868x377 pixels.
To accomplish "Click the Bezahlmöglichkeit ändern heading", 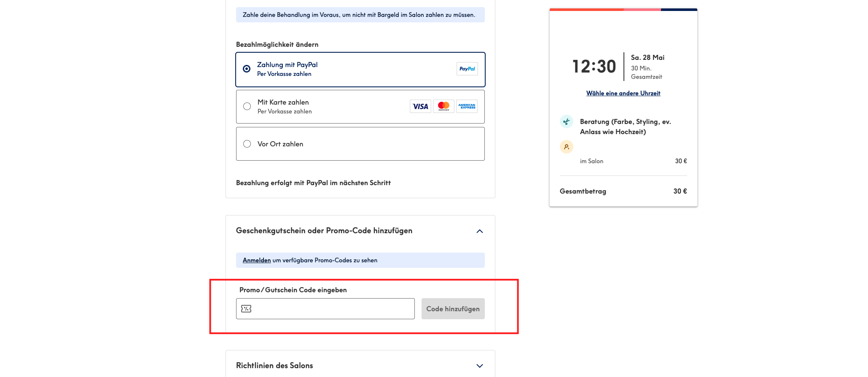I will 277,44.
